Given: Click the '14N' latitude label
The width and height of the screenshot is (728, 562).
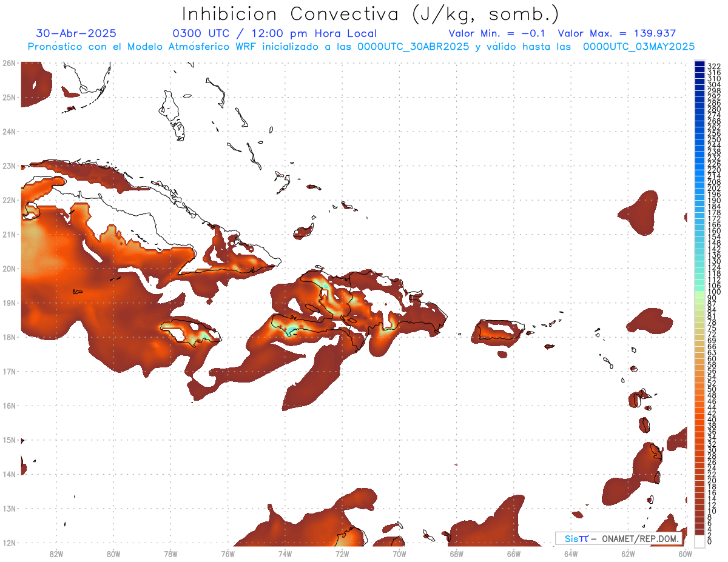Looking at the screenshot, I should click(9, 474).
